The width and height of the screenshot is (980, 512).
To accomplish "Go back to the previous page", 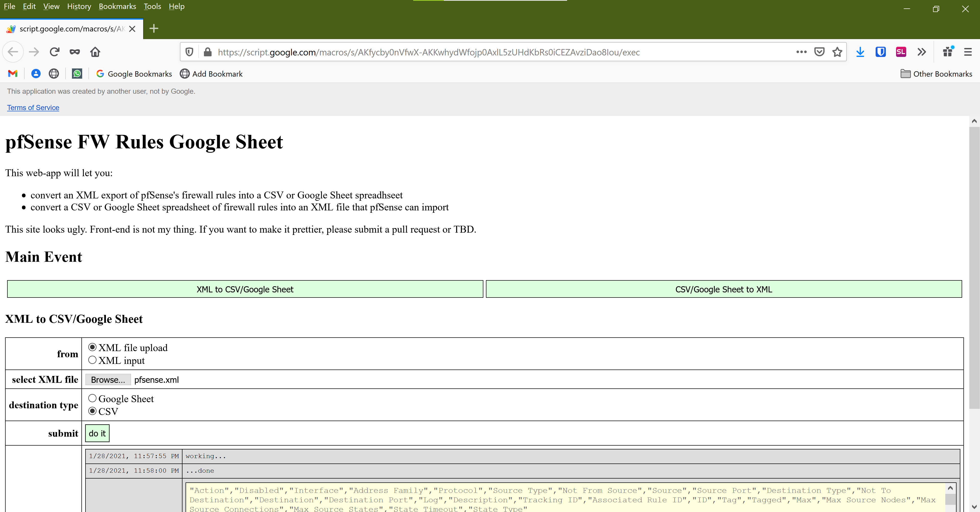I will (13, 52).
